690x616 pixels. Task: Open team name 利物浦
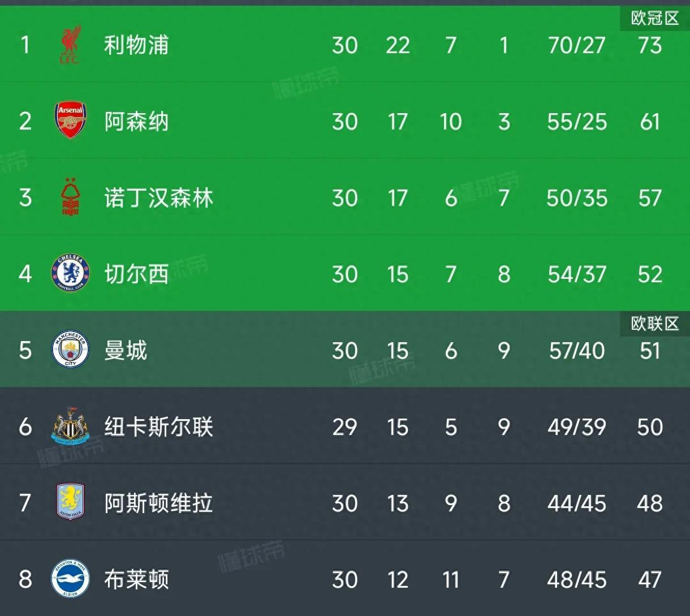pyautogui.click(x=136, y=45)
